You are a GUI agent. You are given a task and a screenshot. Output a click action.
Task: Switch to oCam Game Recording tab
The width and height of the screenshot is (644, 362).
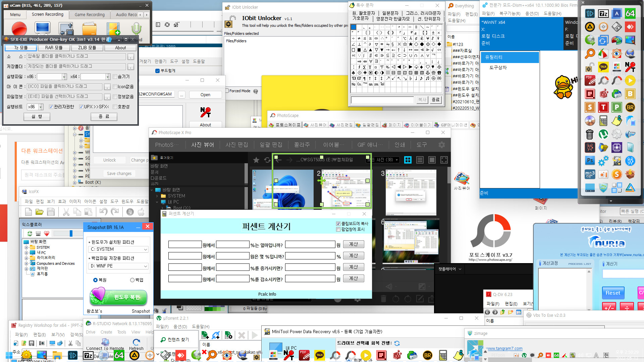pos(90,15)
